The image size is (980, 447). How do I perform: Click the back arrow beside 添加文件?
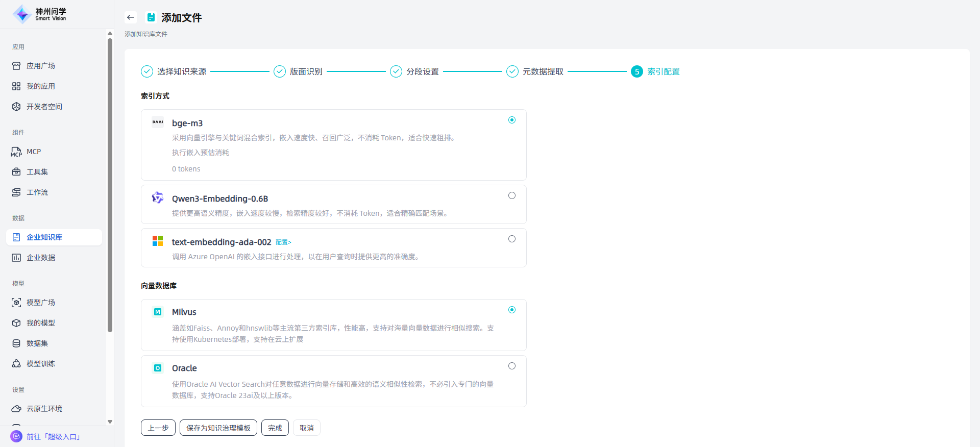(x=131, y=17)
